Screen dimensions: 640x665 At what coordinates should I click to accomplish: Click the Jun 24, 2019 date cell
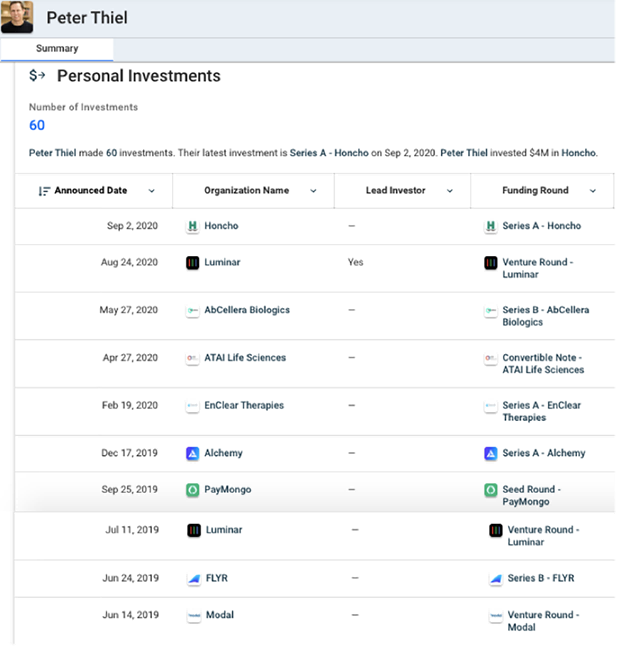[x=131, y=578]
